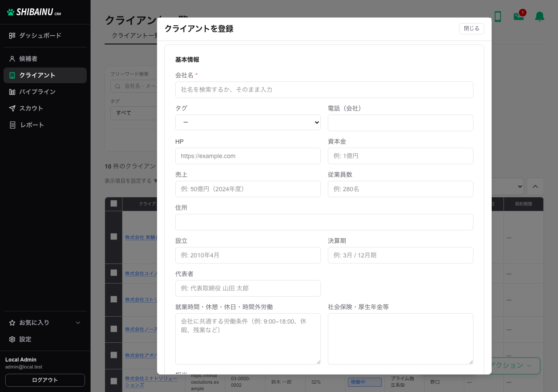Open 株式会社ミナトソリューションズ client link
The image size is (558, 392).
tap(151, 382)
